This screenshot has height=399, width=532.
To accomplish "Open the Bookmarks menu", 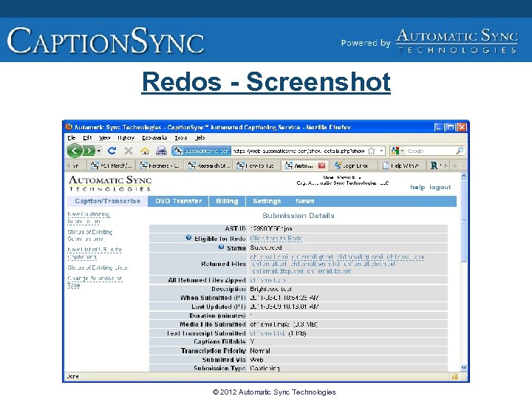I will (154, 137).
